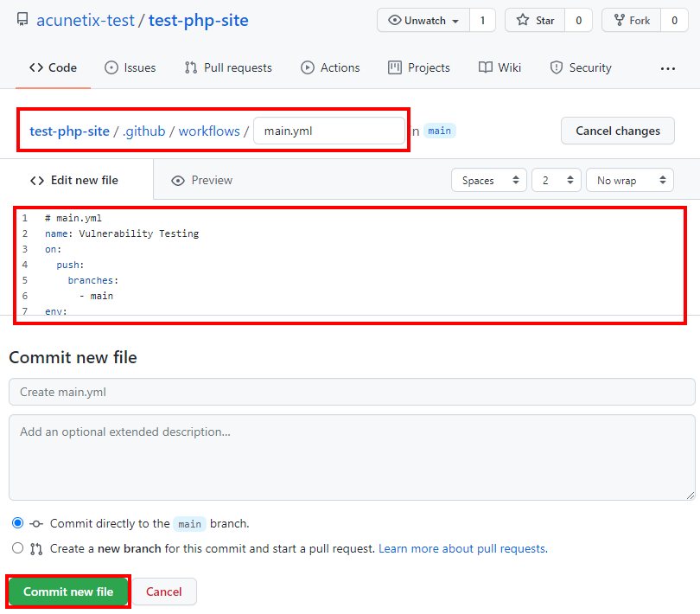Open the Wiki tab
This screenshot has width=700, height=614.
click(500, 68)
